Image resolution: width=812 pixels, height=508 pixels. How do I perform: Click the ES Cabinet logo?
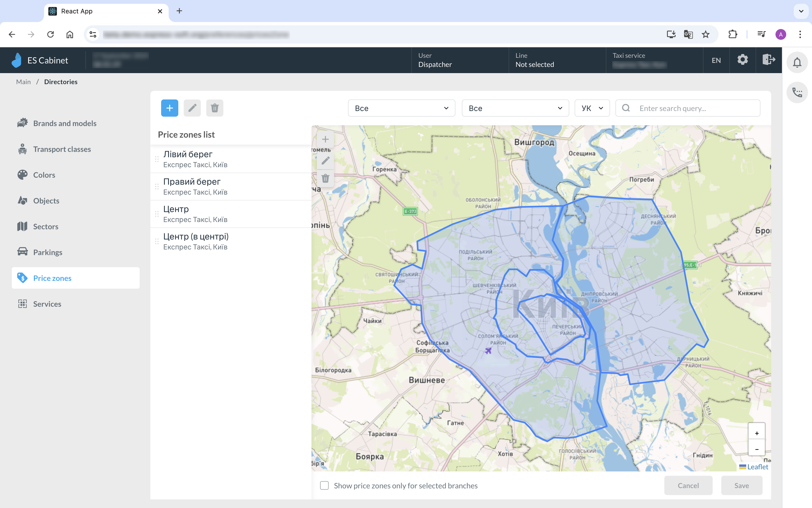pos(40,60)
